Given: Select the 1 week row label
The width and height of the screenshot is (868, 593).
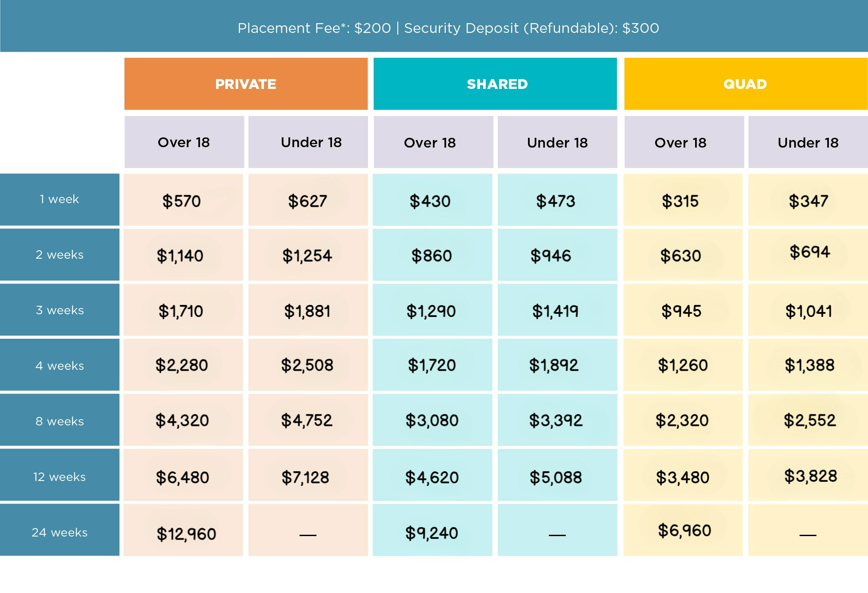Looking at the screenshot, I should click(60, 199).
